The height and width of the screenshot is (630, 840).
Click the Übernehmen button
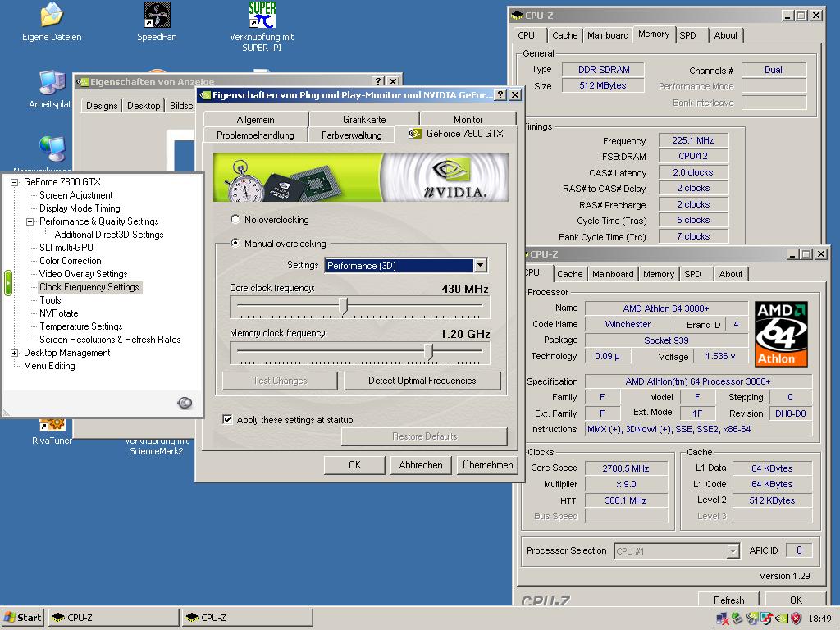coord(487,465)
